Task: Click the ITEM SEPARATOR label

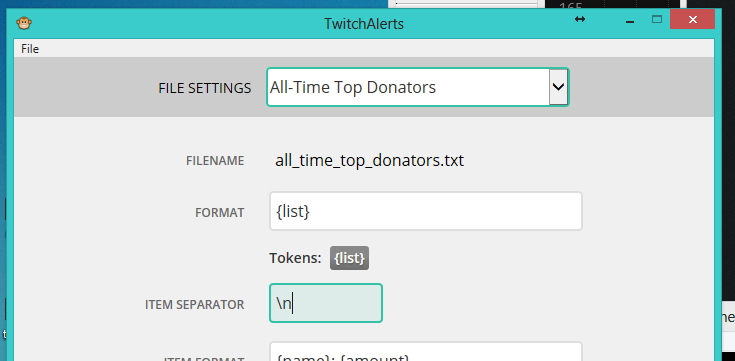Action: (195, 305)
